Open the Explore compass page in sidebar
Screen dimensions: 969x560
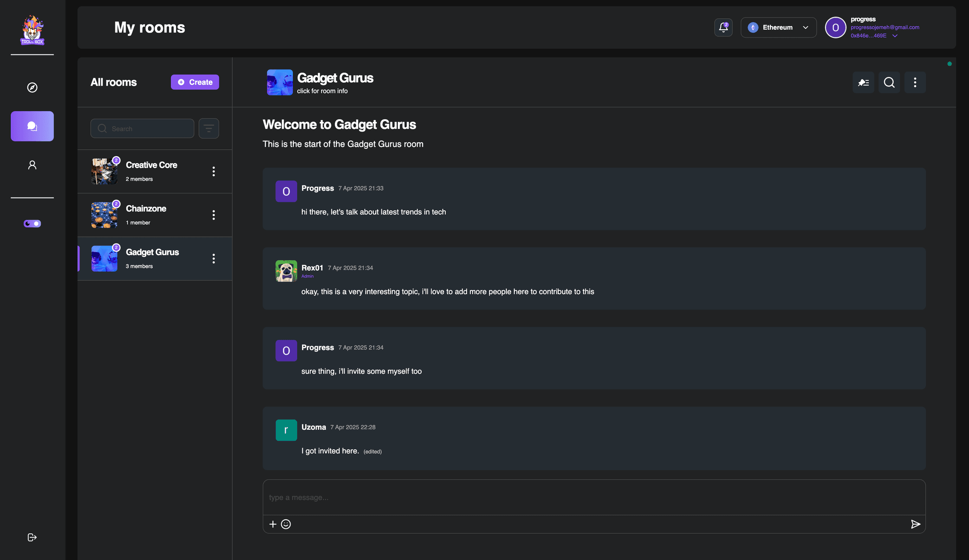point(32,87)
